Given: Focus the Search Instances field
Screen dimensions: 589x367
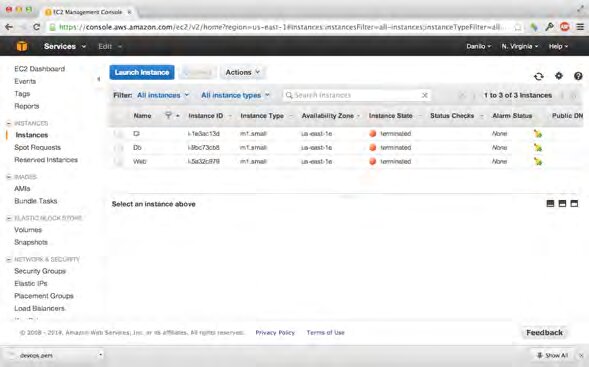Looking at the screenshot, I should [357, 95].
